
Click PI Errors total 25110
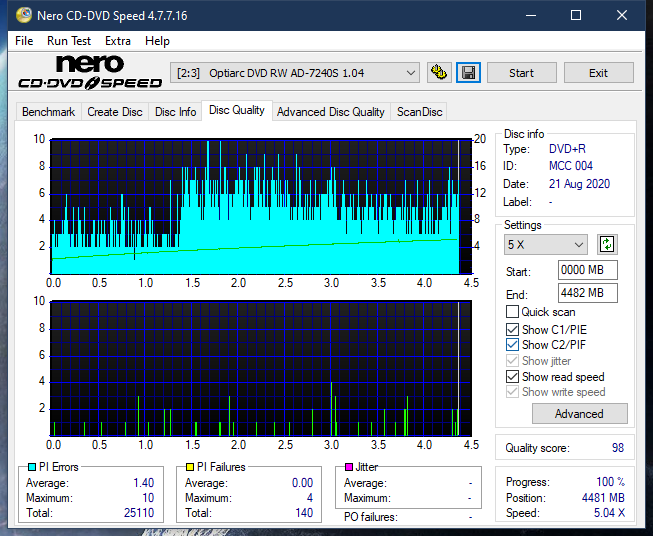(139, 513)
